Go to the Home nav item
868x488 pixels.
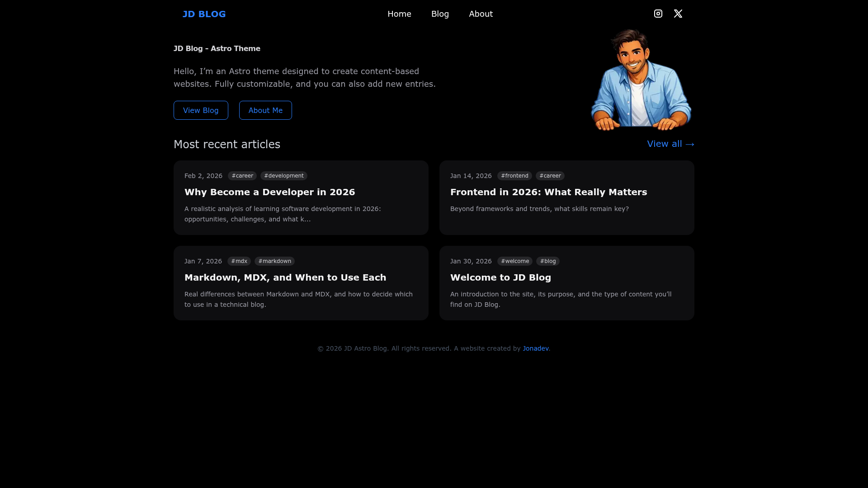pyautogui.click(x=399, y=14)
